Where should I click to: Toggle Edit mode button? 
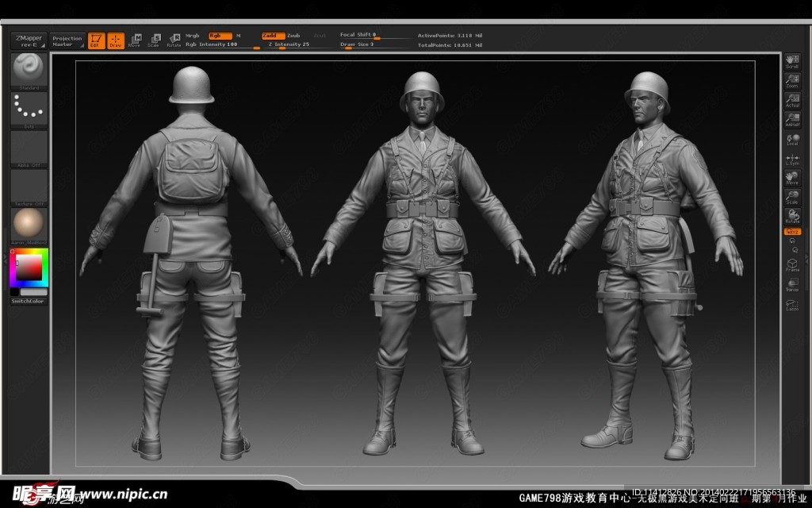96,40
